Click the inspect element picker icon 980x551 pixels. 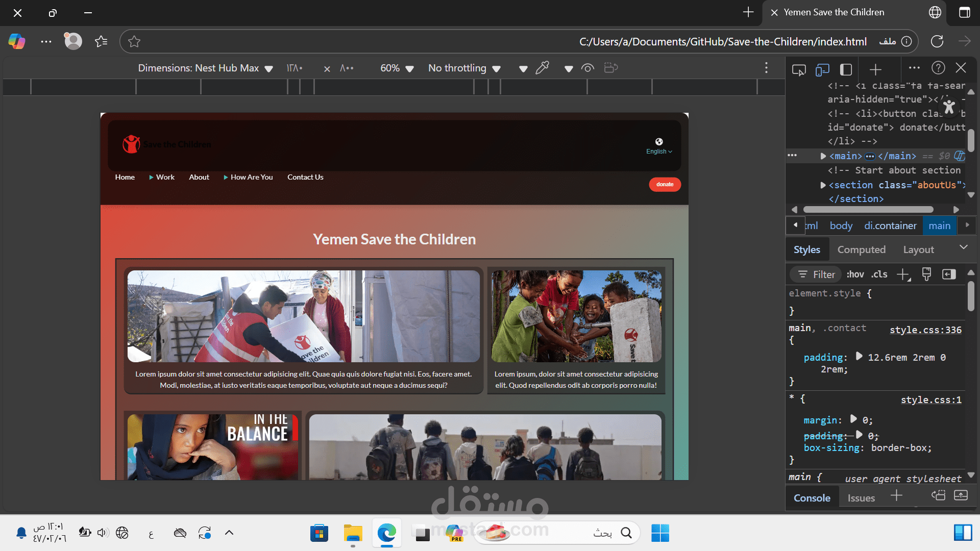pos(799,69)
